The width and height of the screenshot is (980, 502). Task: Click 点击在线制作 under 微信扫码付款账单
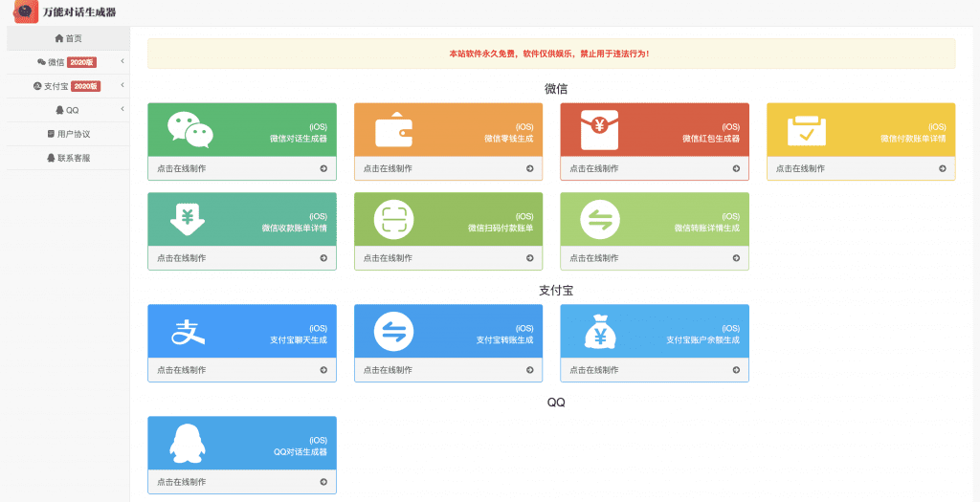388,258
